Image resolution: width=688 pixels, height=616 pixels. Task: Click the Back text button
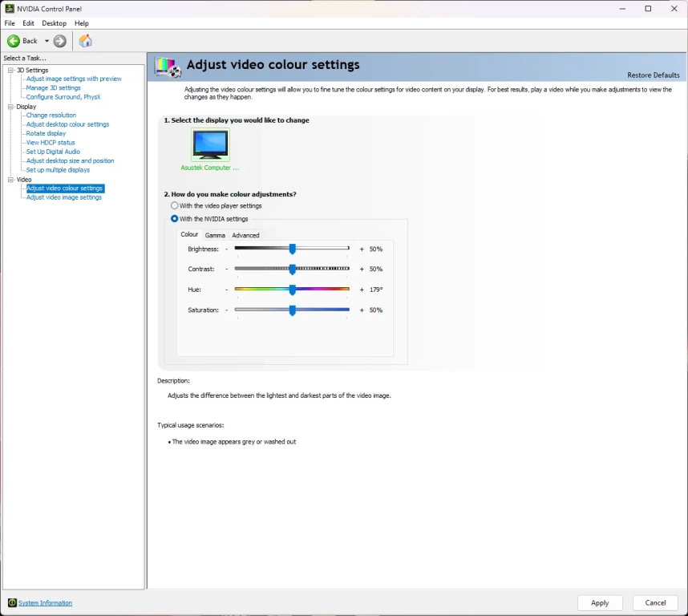30,41
